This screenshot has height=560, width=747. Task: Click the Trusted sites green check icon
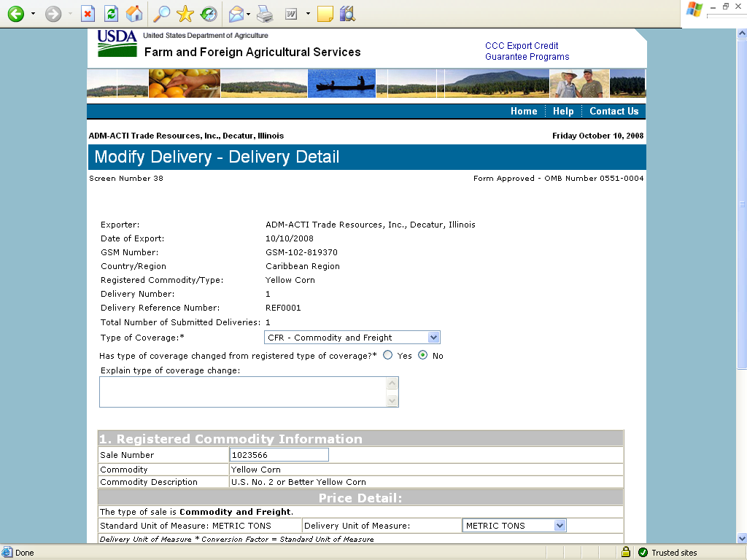tap(643, 553)
